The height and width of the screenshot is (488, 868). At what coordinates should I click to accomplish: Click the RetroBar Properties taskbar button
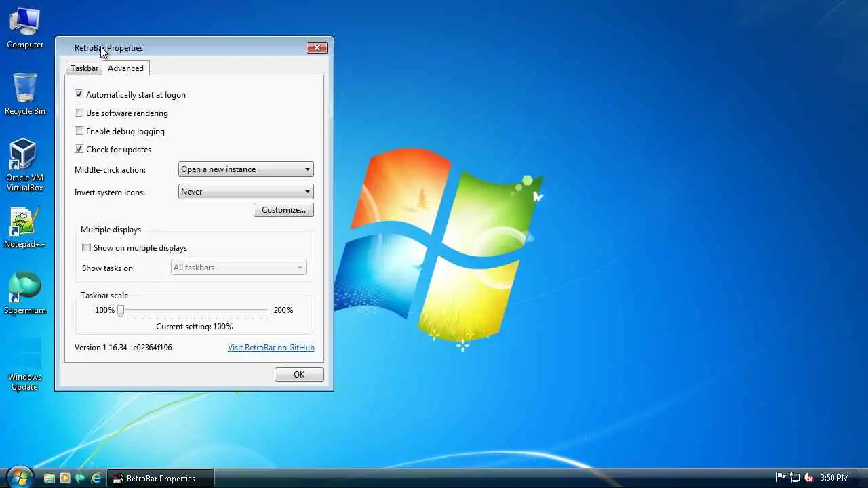(x=161, y=479)
